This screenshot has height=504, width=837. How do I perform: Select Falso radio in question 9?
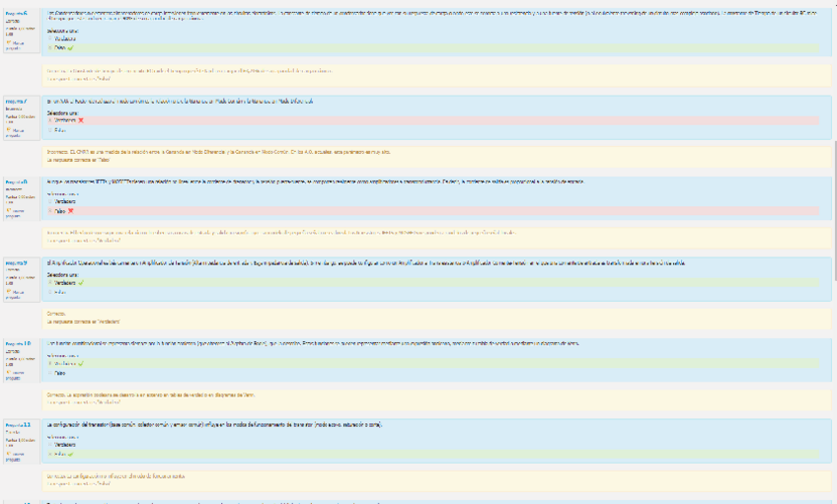point(50,292)
